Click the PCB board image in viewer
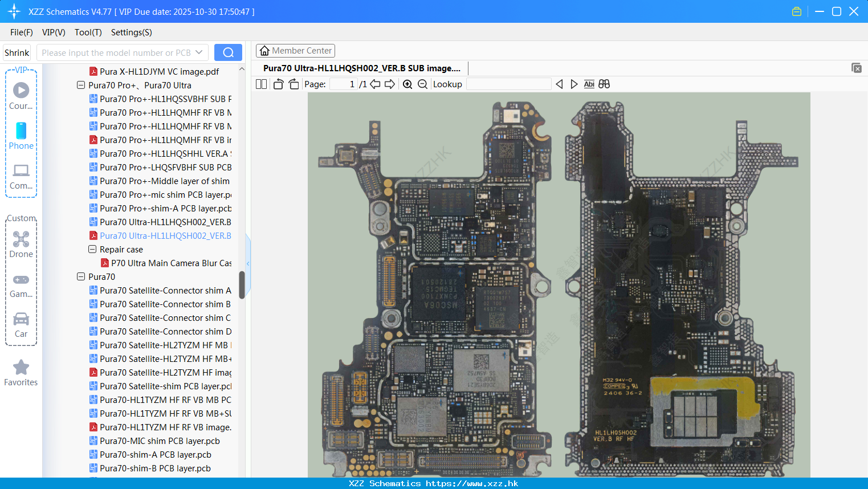The width and height of the screenshot is (868, 489). [x=559, y=285]
